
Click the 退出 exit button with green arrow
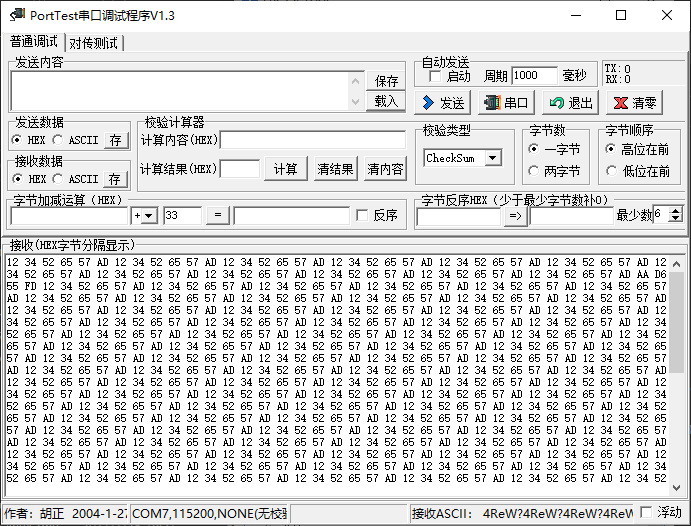click(x=571, y=103)
